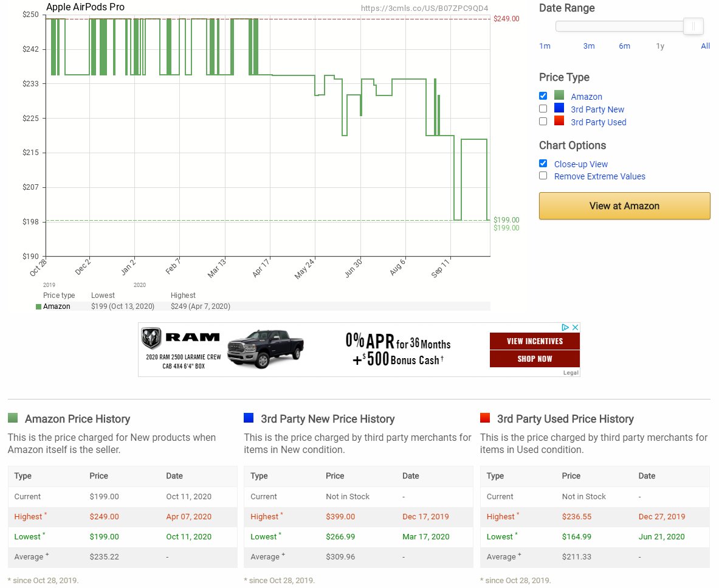This screenshot has width=719, height=588.
Task: Click the Apple AirPods Pro chart title
Action: tap(85, 7)
